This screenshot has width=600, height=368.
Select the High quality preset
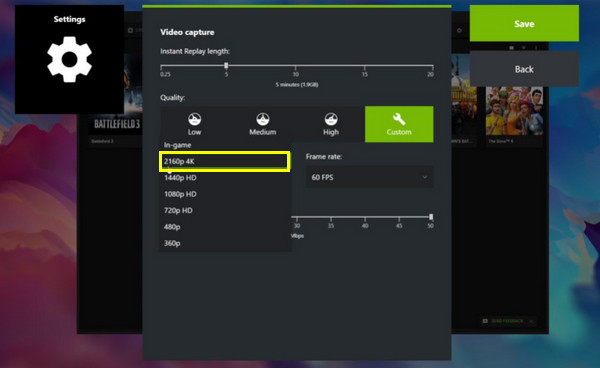coord(331,124)
